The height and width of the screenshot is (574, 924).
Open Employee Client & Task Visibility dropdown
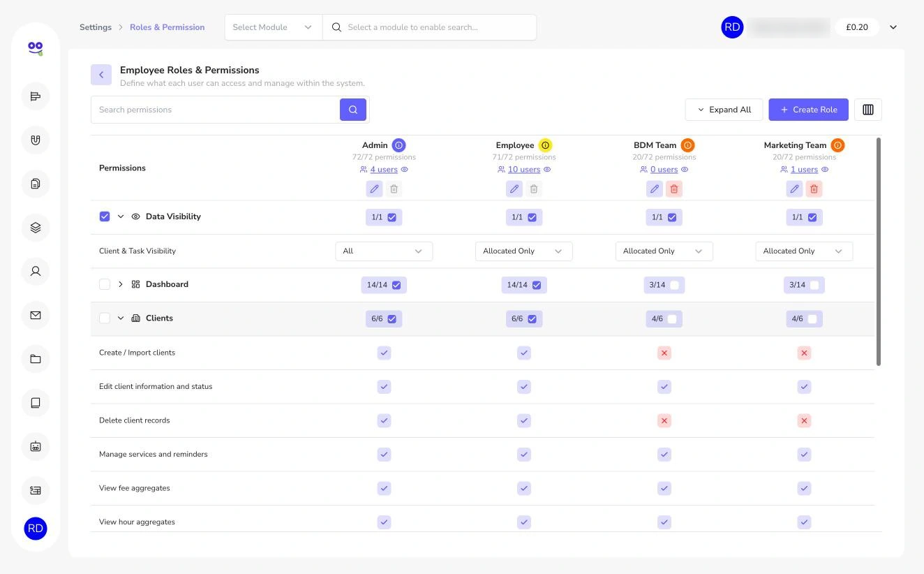524,251
